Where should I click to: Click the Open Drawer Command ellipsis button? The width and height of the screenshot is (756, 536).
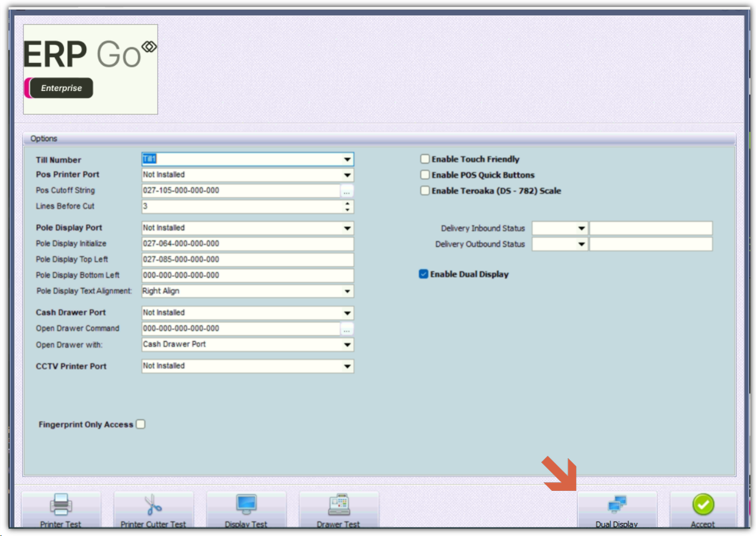[x=347, y=329]
